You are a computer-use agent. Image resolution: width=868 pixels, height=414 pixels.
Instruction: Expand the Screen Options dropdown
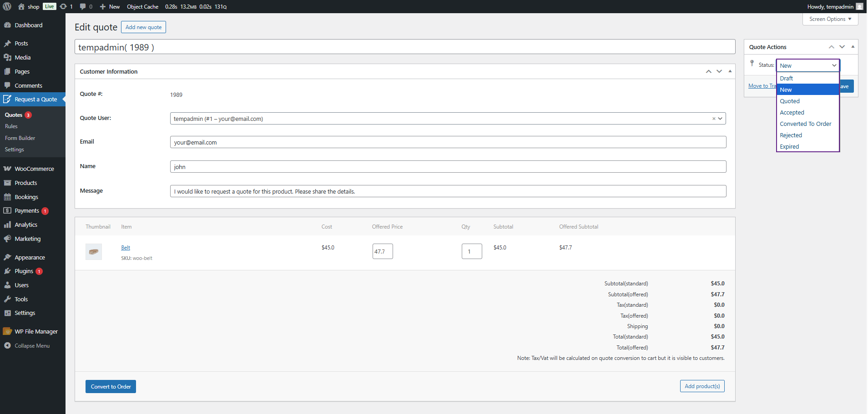[830, 19]
